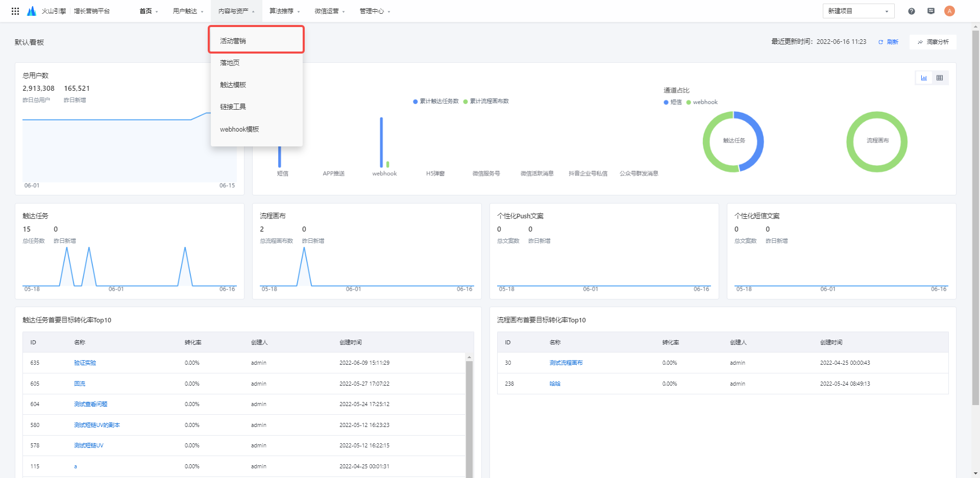The height and width of the screenshot is (478, 980).
Task: Open the 验证实验 task link
Action: [x=85, y=363]
